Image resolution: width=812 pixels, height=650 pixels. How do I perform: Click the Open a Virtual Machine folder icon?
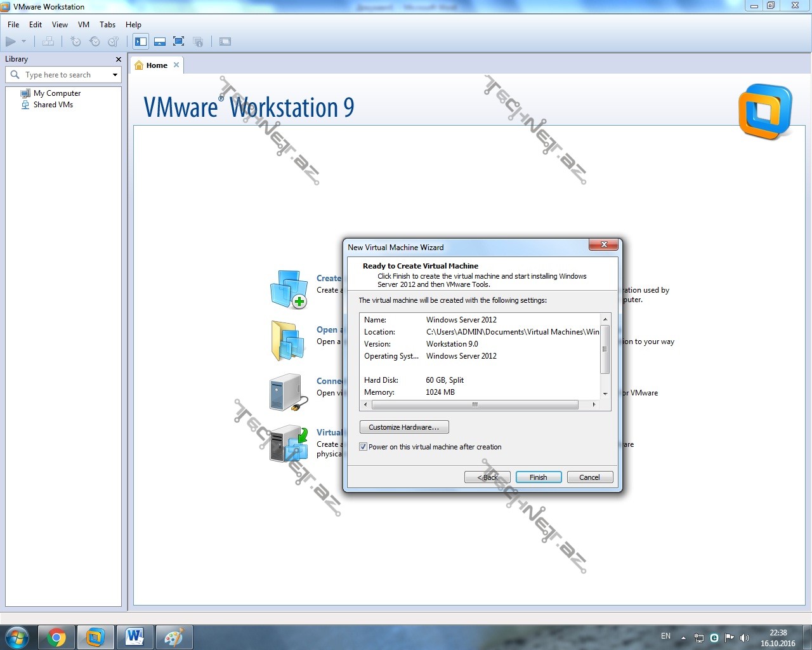click(x=287, y=341)
